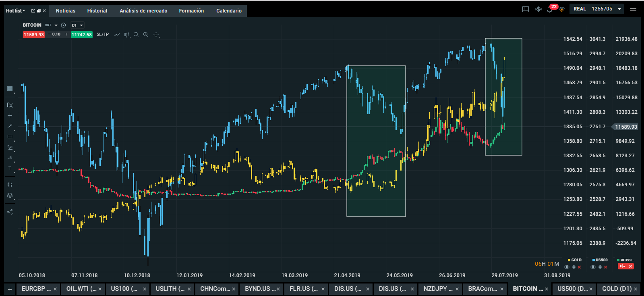
Task: Click the line chart indicator icon
Action: 117,35
